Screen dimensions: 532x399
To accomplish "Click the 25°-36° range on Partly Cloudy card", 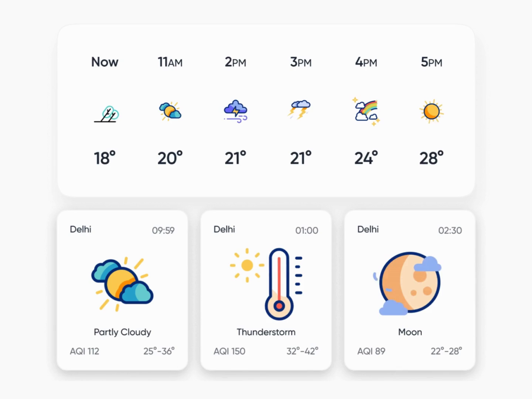I will pyautogui.click(x=159, y=351).
